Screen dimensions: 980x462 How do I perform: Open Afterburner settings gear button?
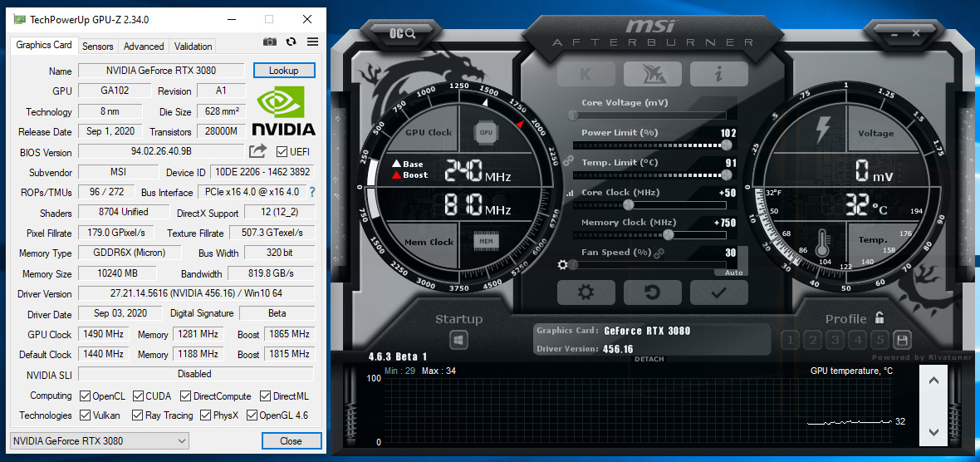[x=586, y=292]
